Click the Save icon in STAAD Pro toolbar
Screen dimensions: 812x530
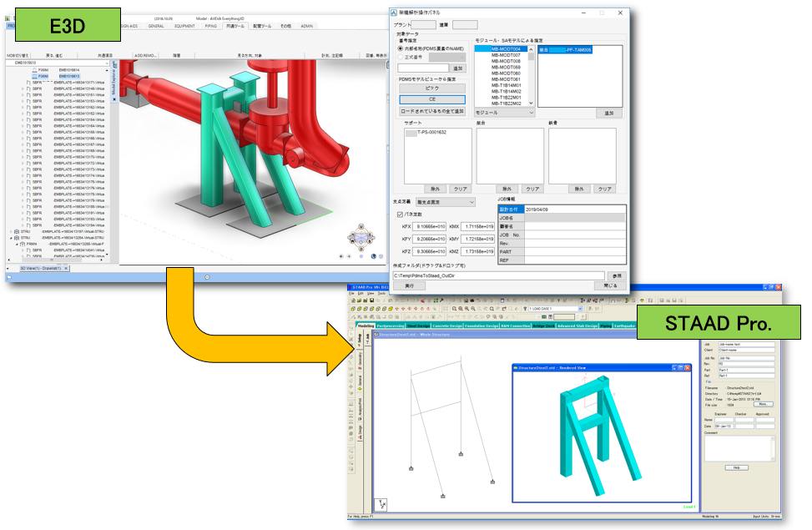pyautogui.click(x=371, y=300)
